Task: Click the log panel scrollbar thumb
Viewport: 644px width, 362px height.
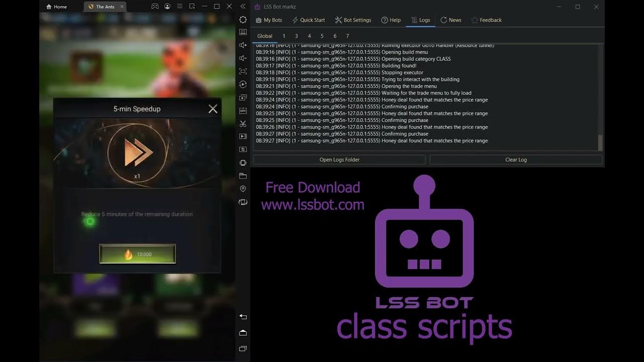Action: 600,142
